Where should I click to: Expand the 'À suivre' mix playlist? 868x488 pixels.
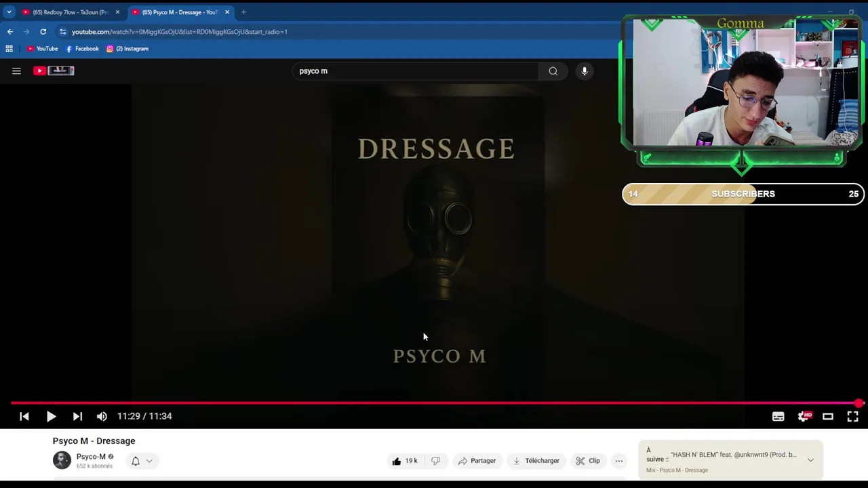pos(810,460)
